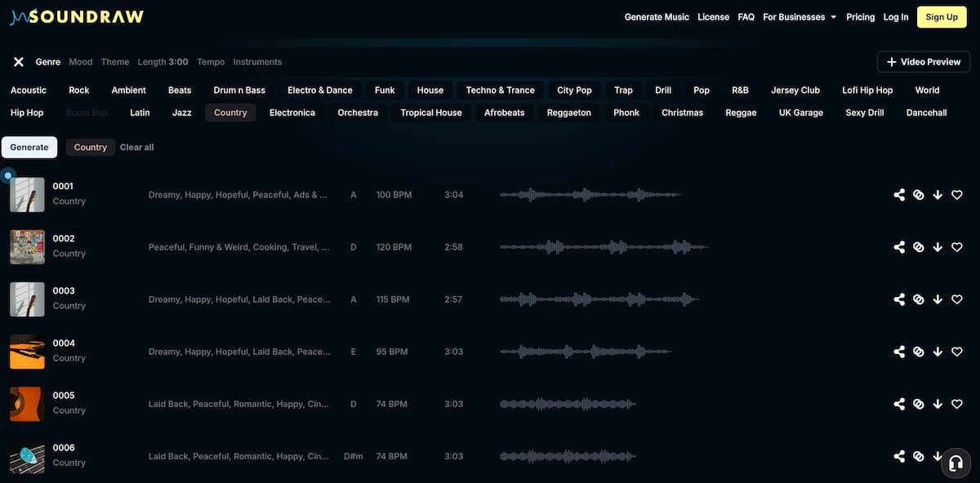
Task: Open the Theme filter tab
Action: coord(115,62)
